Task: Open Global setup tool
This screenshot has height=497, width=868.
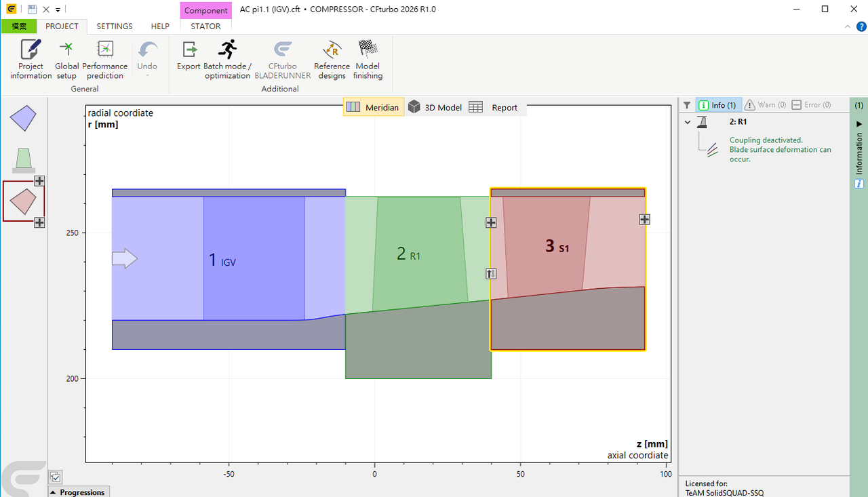Action: point(66,60)
